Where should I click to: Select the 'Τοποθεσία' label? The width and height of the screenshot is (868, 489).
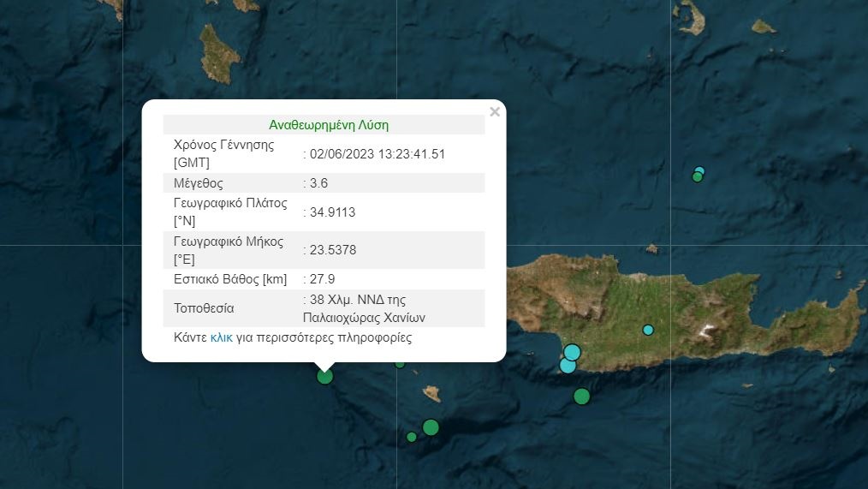tap(204, 308)
